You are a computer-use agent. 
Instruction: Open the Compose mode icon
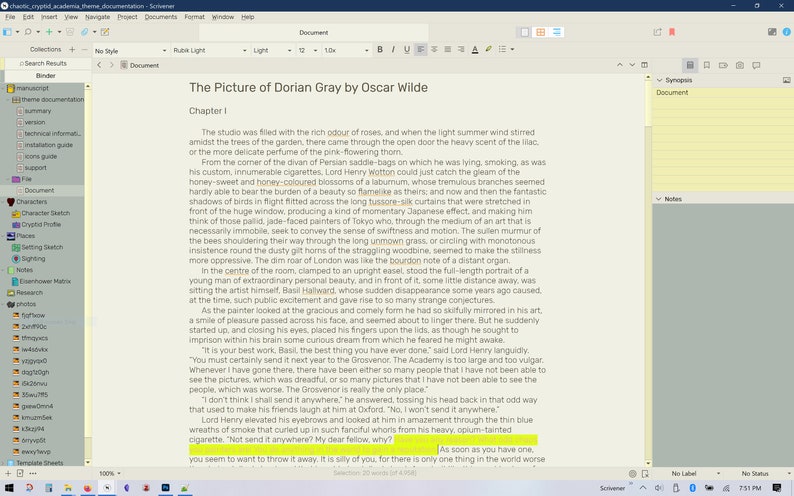pyautogui.click(x=772, y=32)
